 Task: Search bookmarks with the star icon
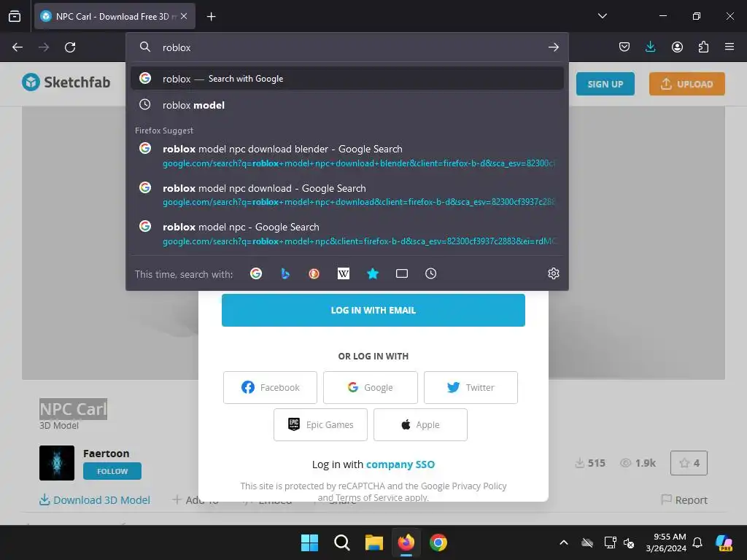pos(373,274)
